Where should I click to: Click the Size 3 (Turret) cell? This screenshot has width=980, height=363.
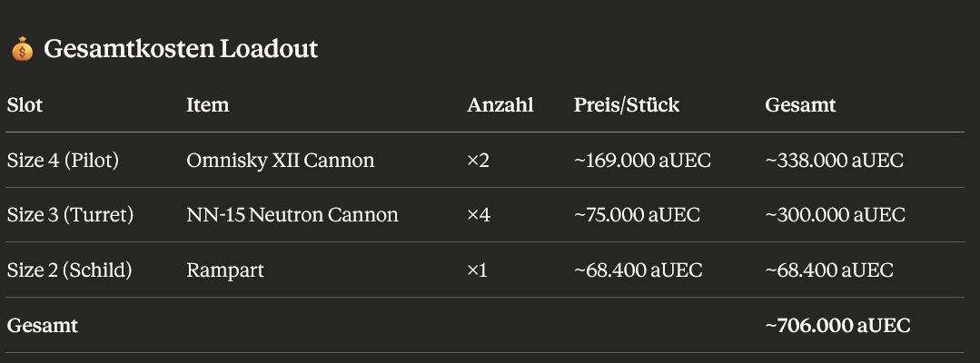(x=70, y=215)
